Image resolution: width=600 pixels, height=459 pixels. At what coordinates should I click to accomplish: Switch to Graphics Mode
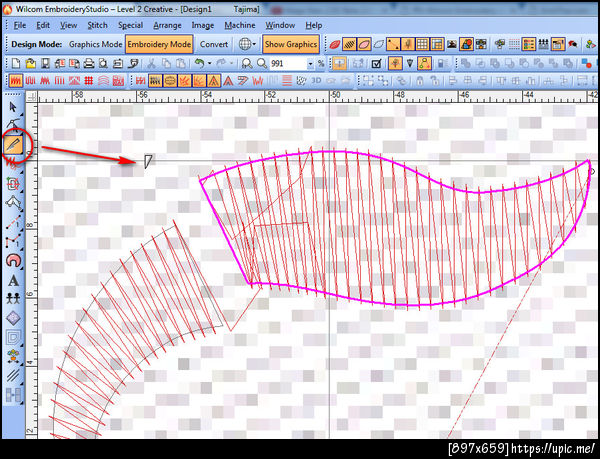coord(95,44)
